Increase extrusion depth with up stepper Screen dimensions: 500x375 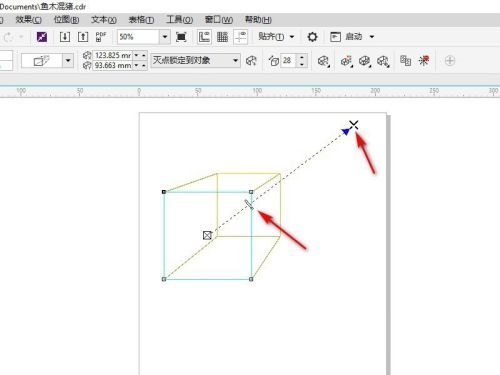(302, 57)
